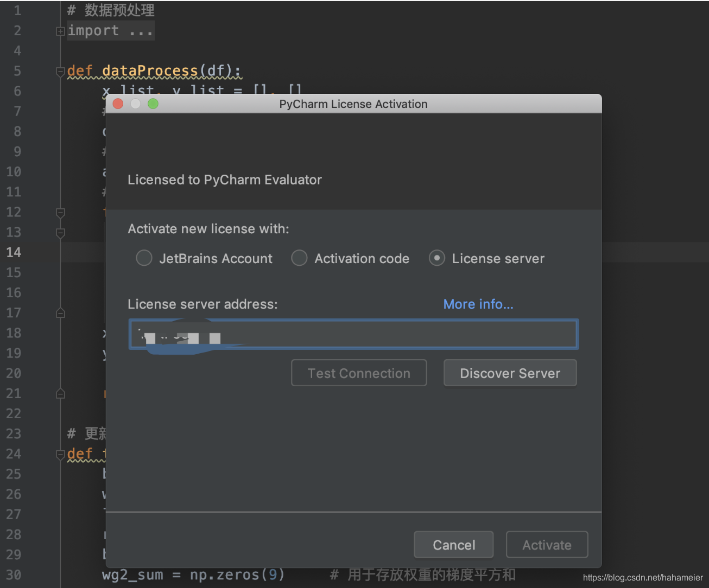The width and height of the screenshot is (709, 588).
Task: Click the folded import ... text
Action: 110,31
